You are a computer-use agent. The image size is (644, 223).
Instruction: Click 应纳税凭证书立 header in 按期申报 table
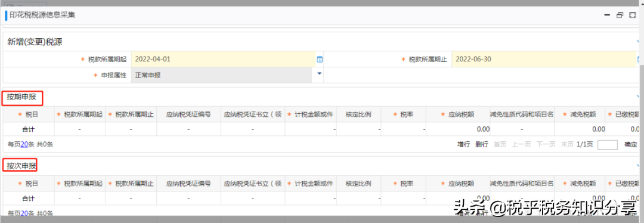[x=253, y=114]
